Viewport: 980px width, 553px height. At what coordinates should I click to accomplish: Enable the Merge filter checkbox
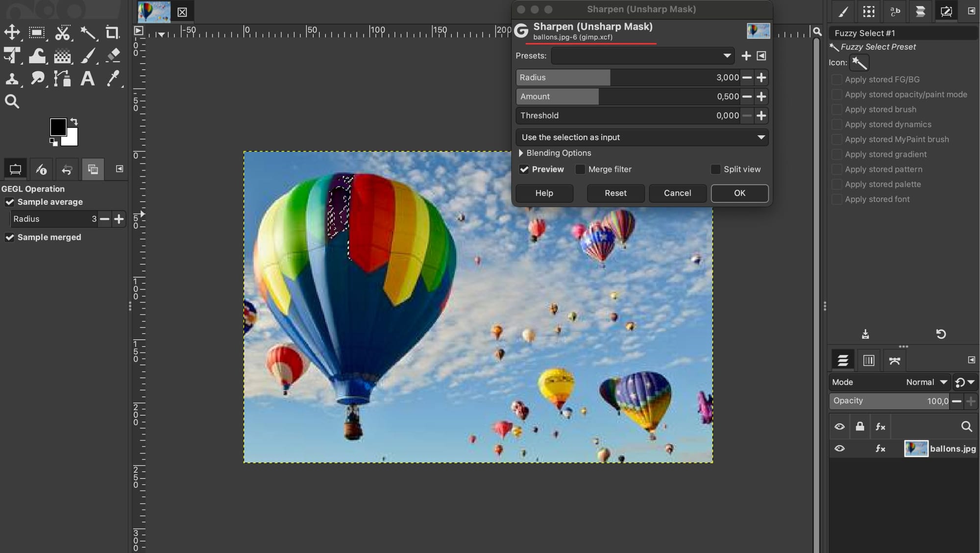click(580, 169)
